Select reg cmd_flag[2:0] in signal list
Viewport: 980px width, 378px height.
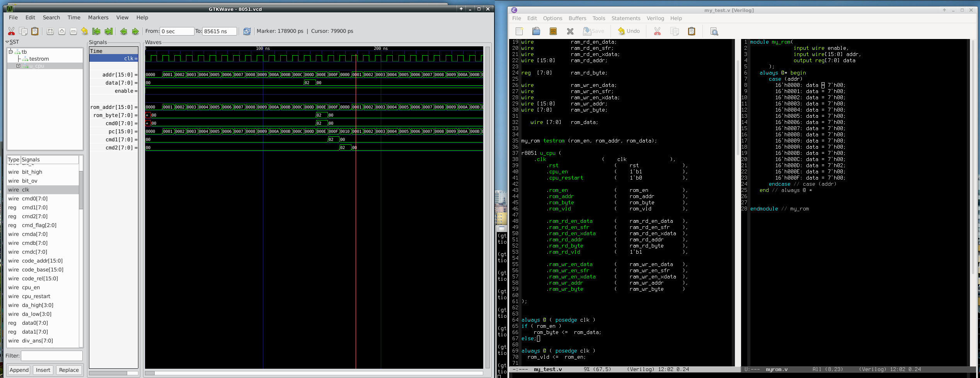43,225
